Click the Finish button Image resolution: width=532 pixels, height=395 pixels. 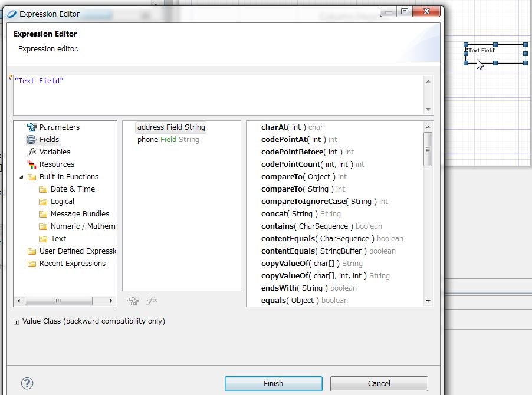click(x=272, y=383)
